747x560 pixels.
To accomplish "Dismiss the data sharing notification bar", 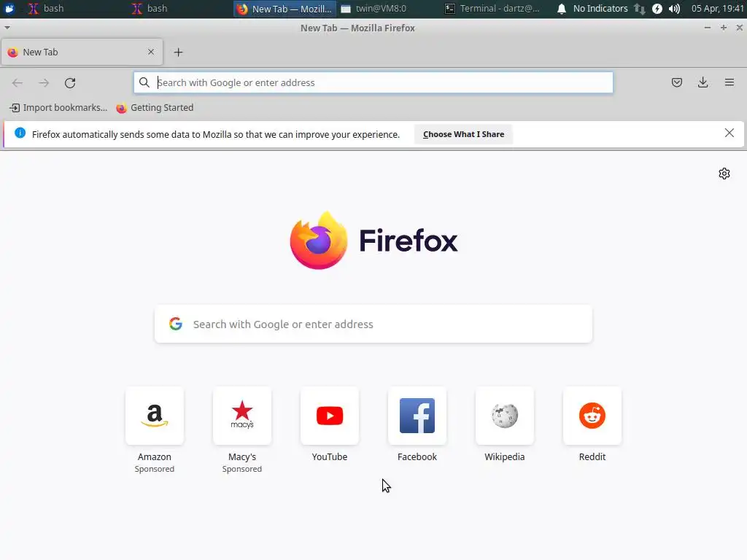I will tap(729, 133).
